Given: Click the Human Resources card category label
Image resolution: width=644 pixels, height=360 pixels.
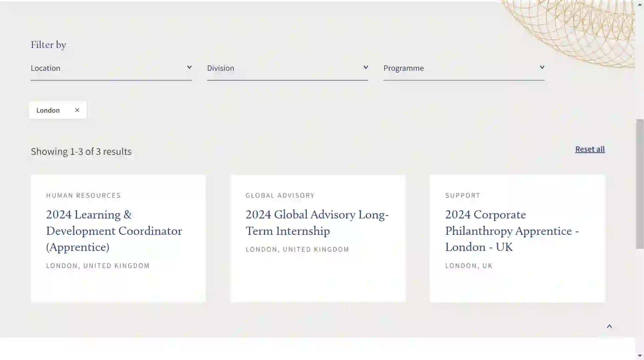Looking at the screenshot, I should [83, 195].
